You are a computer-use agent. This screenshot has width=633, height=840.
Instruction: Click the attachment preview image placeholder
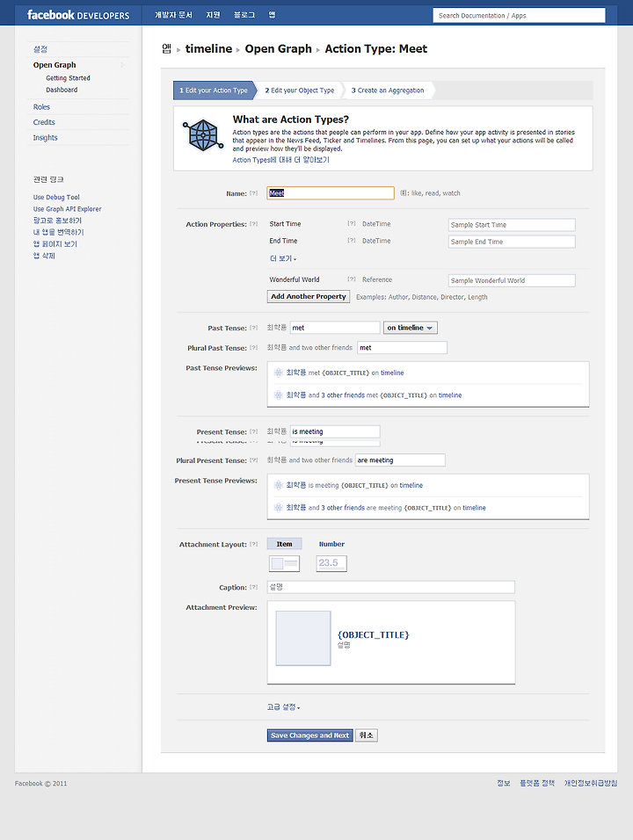303,639
